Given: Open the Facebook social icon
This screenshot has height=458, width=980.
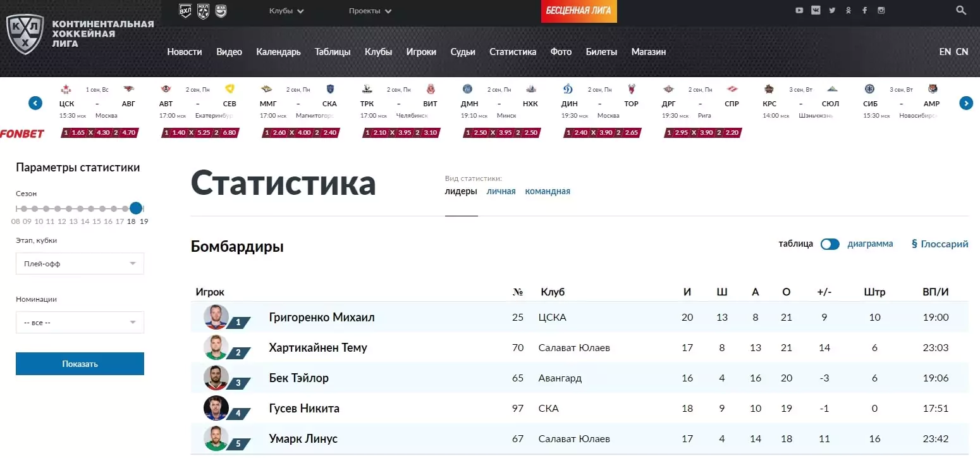Looking at the screenshot, I should coord(864,10).
